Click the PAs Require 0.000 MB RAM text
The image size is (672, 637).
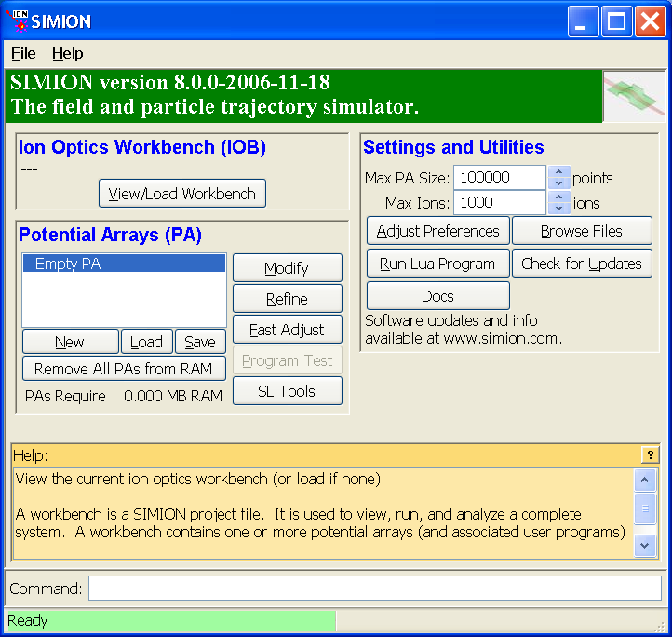pos(124,396)
